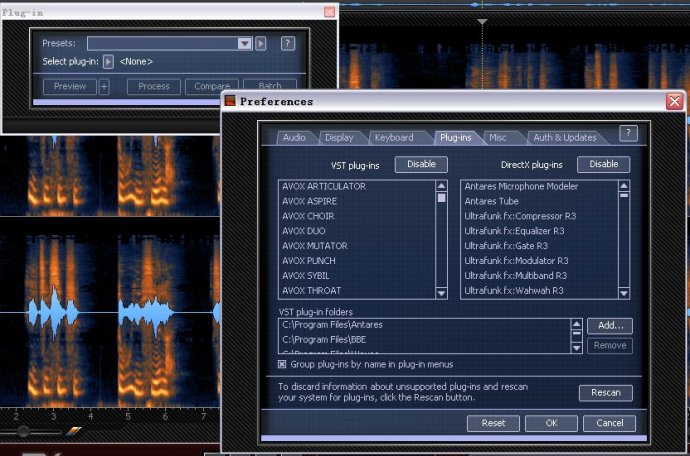Select Ultrafunk fx:Gate R3

tap(540, 246)
